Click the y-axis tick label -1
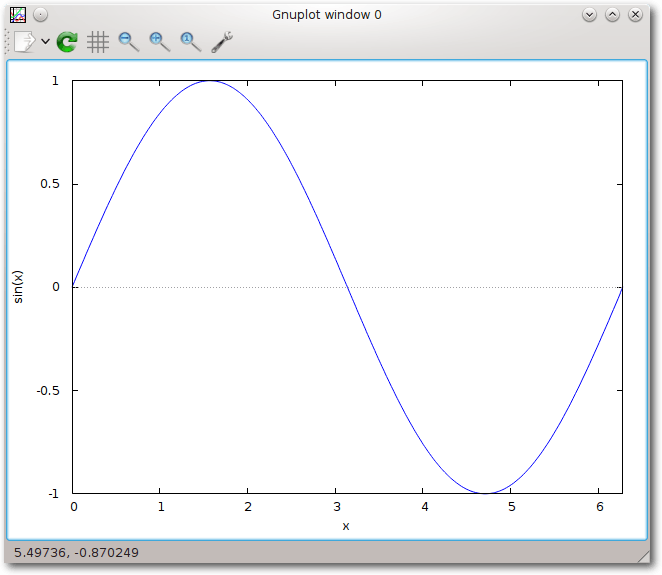Image resolution: width=662 pixels, height=575 pixels. point(54,494)
